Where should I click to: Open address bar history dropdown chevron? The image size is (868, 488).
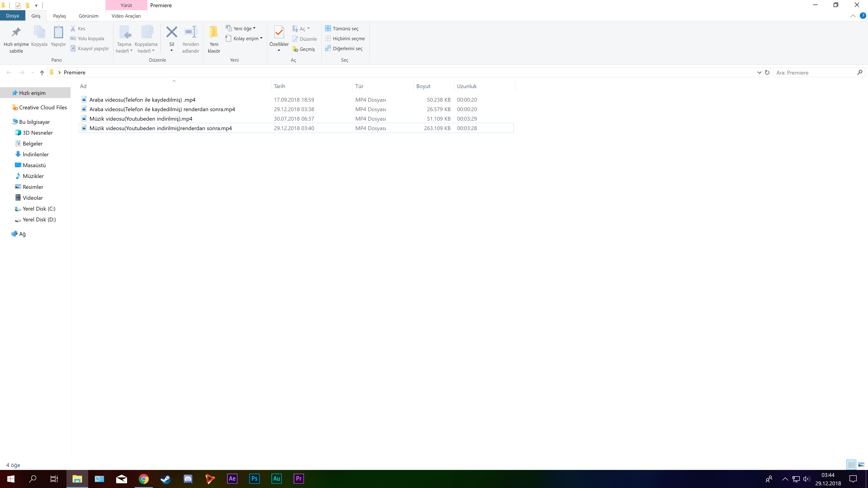click(759, 72)
